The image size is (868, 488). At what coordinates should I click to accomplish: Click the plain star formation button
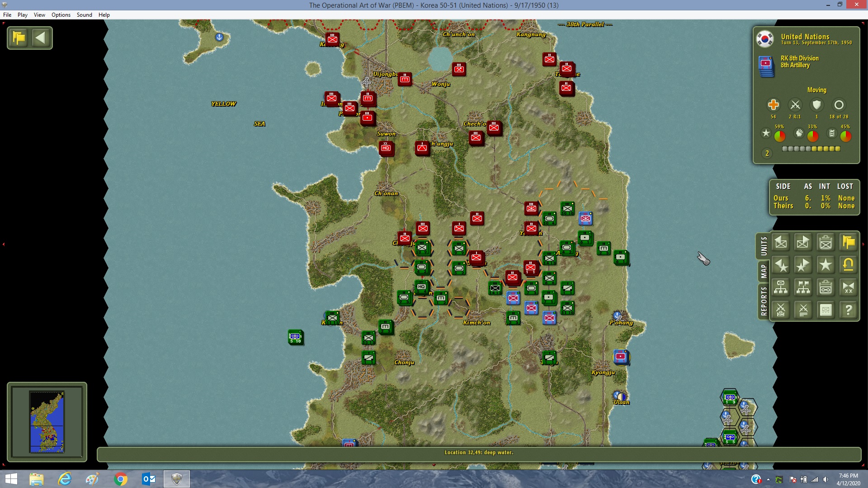[826, 265]
